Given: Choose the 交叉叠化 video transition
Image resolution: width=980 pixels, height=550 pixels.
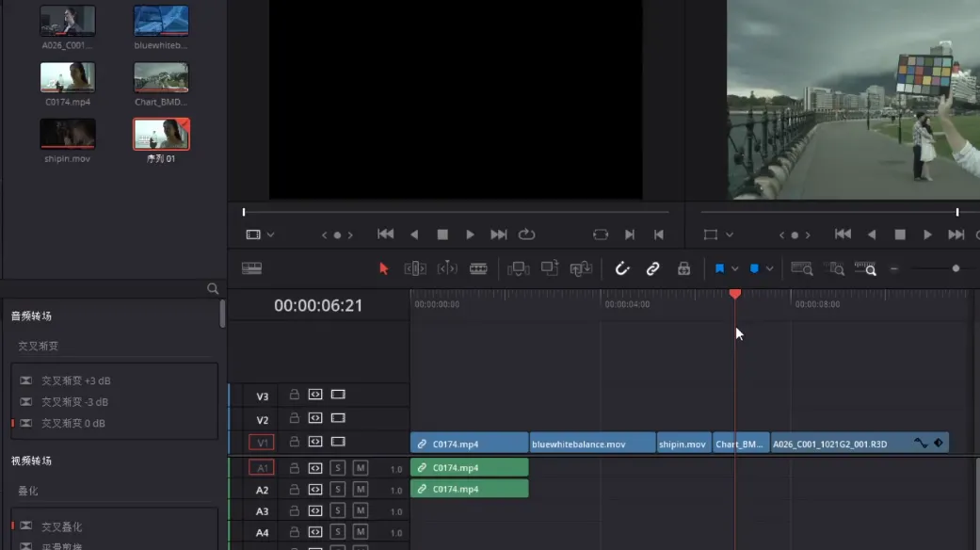Looking at the screenshot, I should (61, 526).
